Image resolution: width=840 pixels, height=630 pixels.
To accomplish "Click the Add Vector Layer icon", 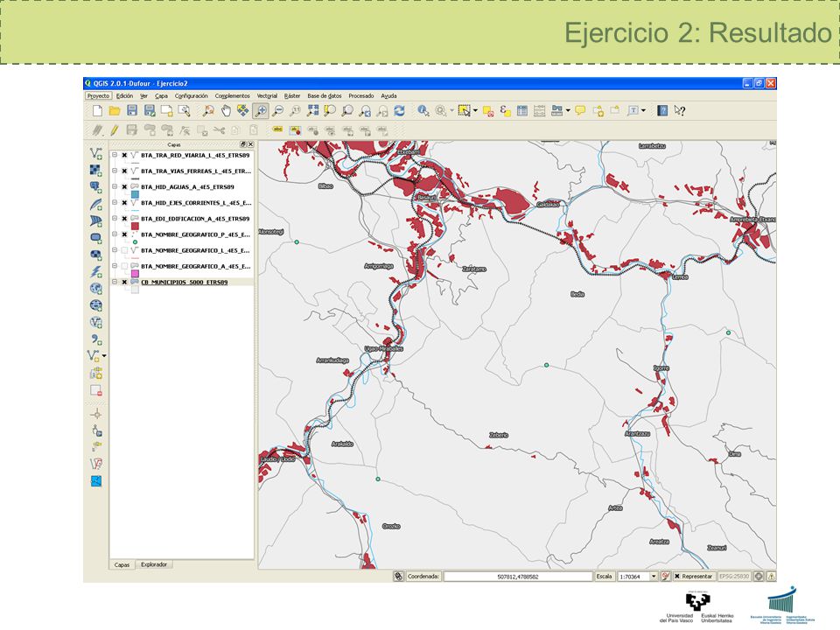I will point(96,154).
